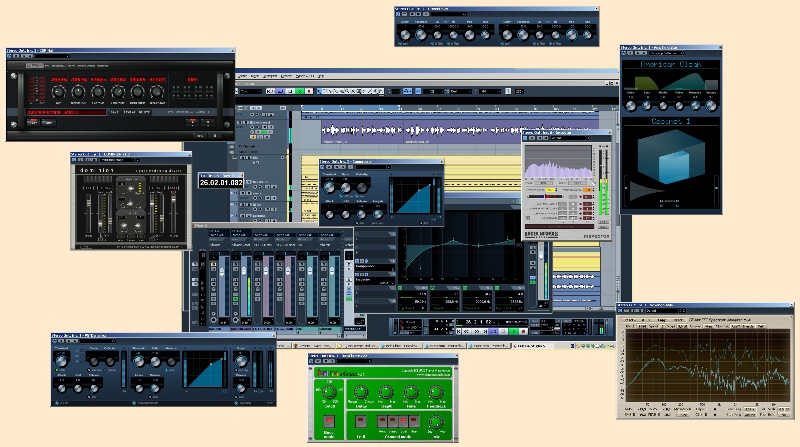Open preset field in green plugin header
The width and height of the screenshot is (800, 447).
coord(354,361)
